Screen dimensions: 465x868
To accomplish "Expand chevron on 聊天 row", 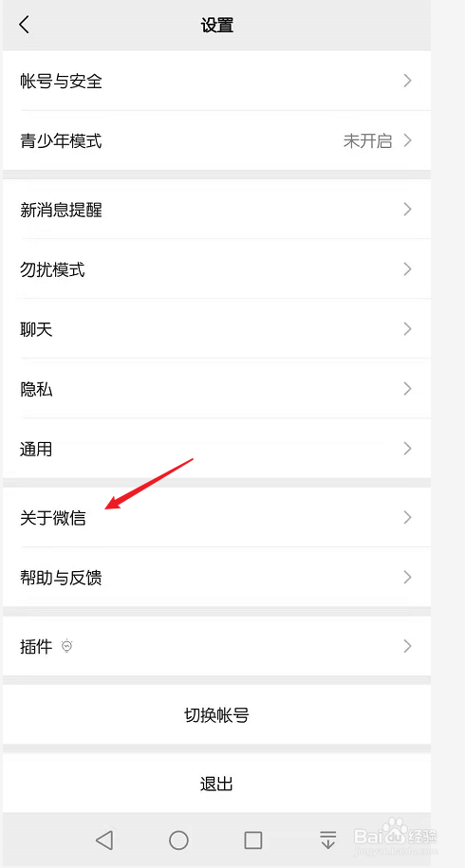I will (407, 329).
